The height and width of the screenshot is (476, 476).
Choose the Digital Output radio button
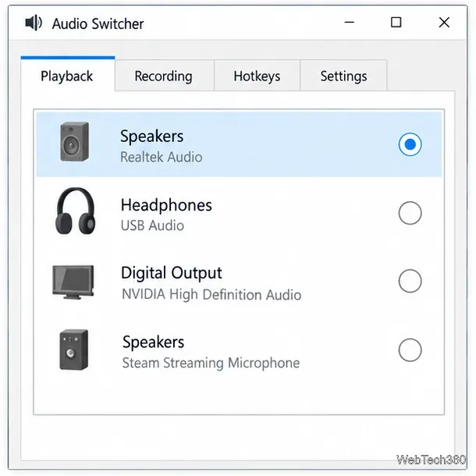coord(410,281)
